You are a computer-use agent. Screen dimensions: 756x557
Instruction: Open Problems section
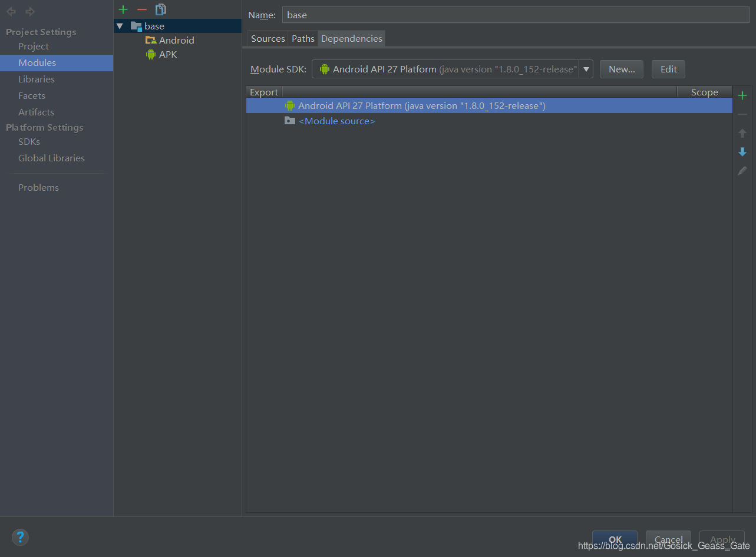point(38,187)
